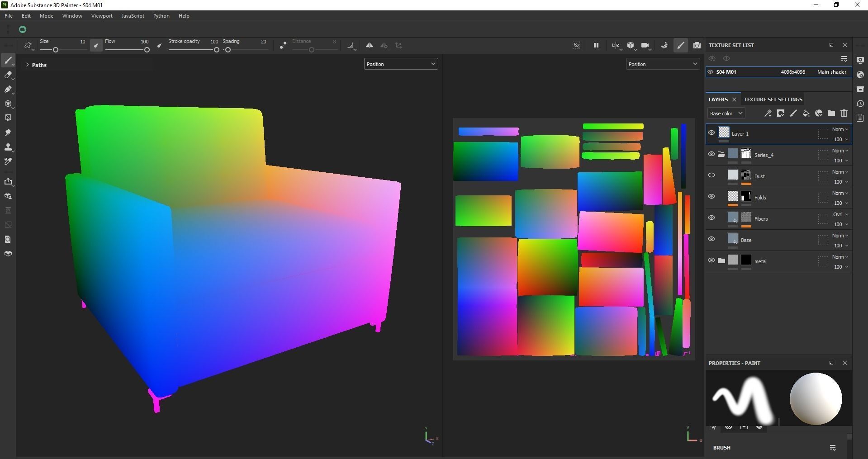Expand the metal folder
The width and height of the screenshot is (868, 459).
(721, 261)
